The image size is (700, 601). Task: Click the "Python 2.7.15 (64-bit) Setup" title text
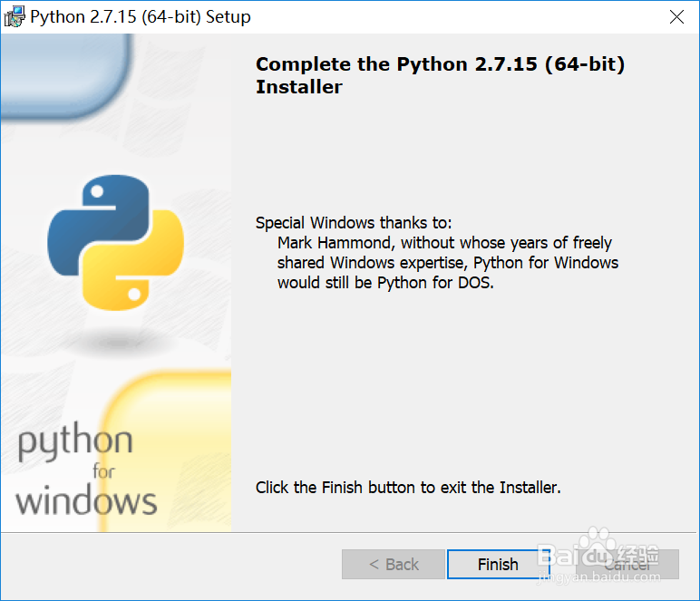pyautogui.click(x=141, y=16)
